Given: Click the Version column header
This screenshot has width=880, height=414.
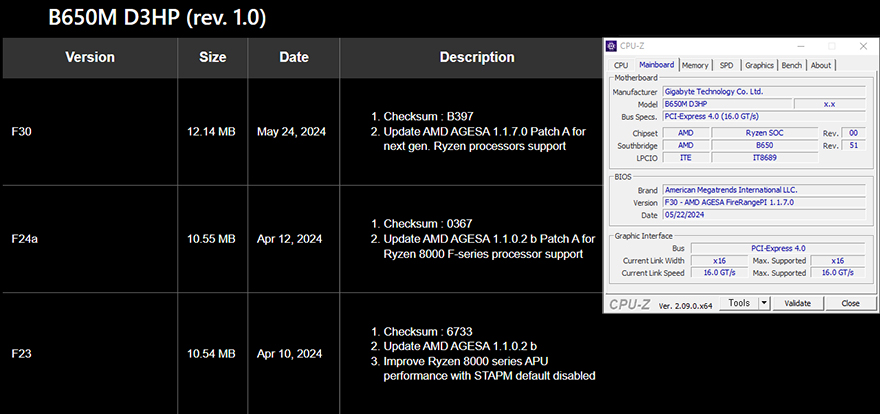Looking at the screenshot, I should pyautogui.click(x=90, y=57).
